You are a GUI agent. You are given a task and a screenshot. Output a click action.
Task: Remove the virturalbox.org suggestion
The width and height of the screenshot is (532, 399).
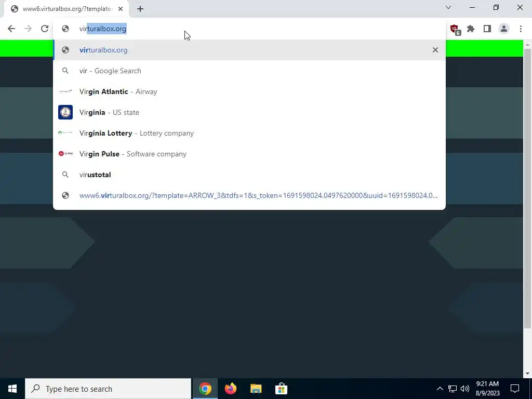[435, 50]
